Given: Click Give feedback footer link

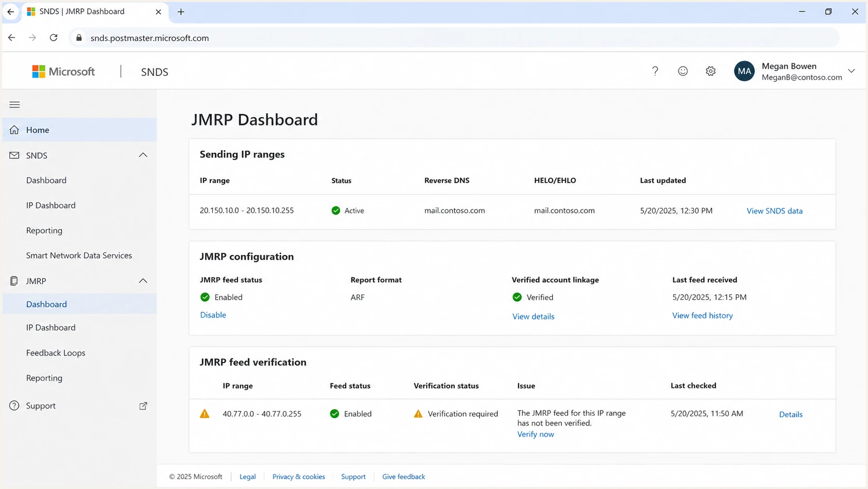Looking at the screenshot, I should tap(403, 477).
